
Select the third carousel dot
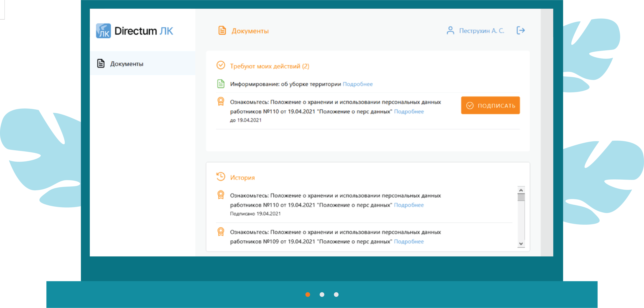point(336,295)
